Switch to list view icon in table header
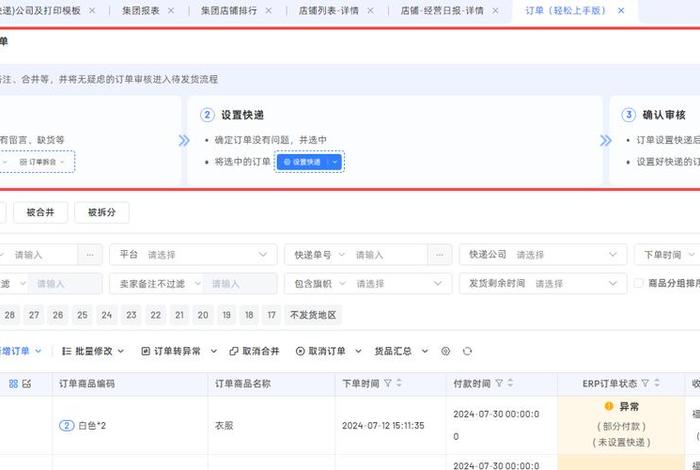The height and width of the screenshot is (470, 700). point(27,383)
